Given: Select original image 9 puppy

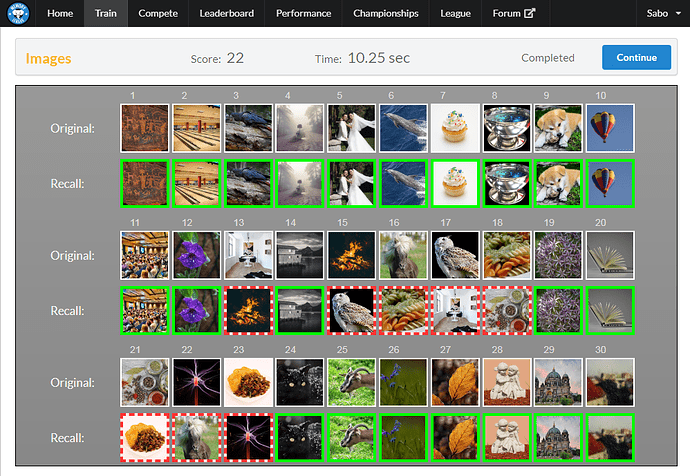Looking at the screenshot, I should click(558, 128).
